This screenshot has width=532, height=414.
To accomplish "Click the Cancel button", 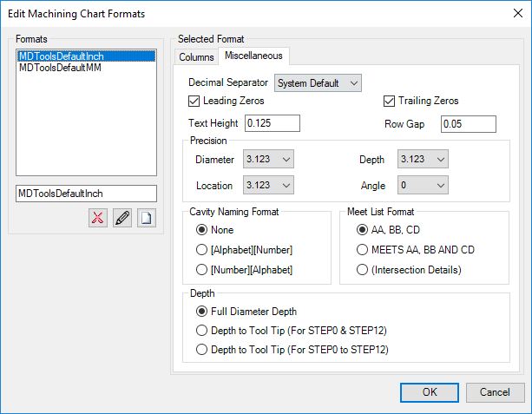I will pos(495,392).
